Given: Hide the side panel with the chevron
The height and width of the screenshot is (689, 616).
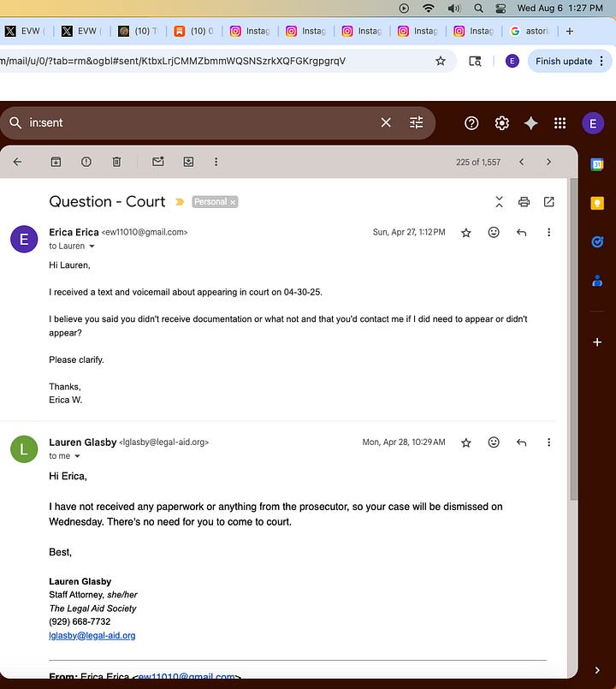Looking at the screenshot, I should 597,669.
